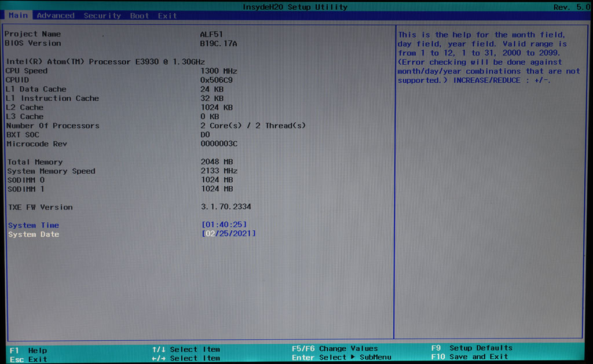Go to the Exit tab
Image resolution: width=593 pixels, height=364 pixels.
[167, 16]
